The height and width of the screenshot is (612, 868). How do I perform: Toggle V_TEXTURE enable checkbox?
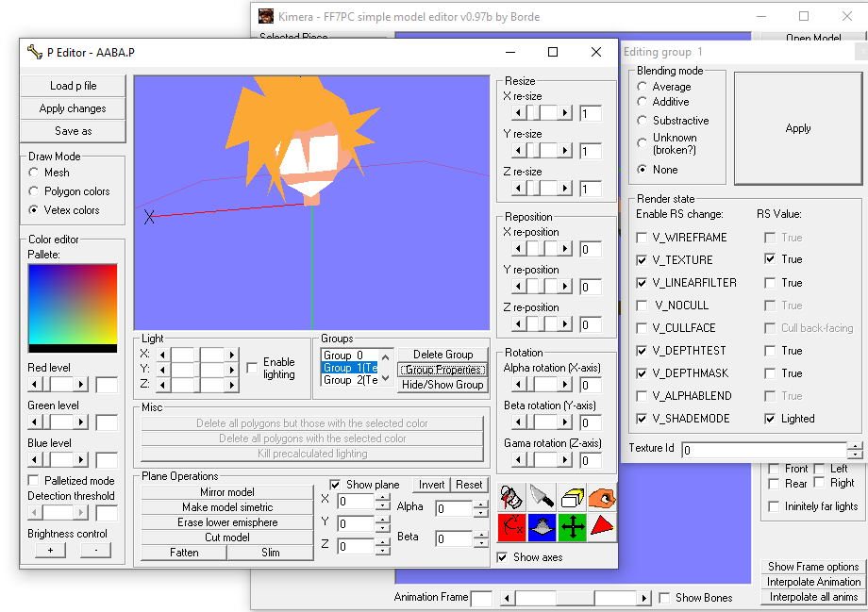point(642,260)
